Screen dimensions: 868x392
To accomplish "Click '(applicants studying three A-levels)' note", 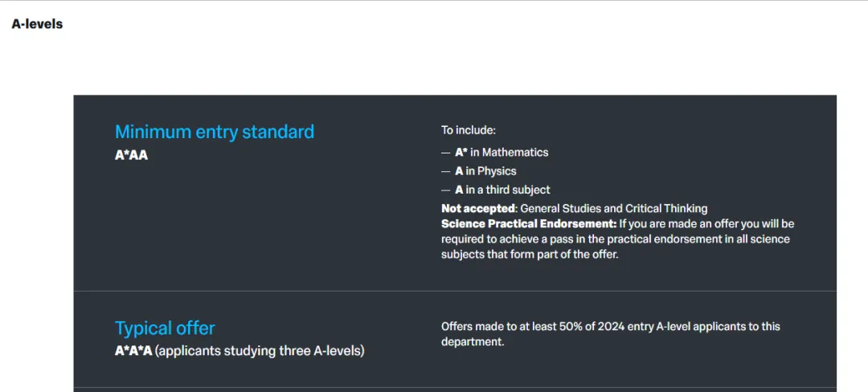I will 260,351.
